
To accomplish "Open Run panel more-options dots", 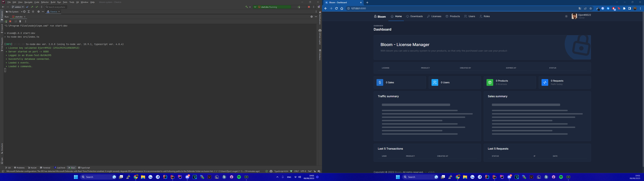I will (25, 21).
